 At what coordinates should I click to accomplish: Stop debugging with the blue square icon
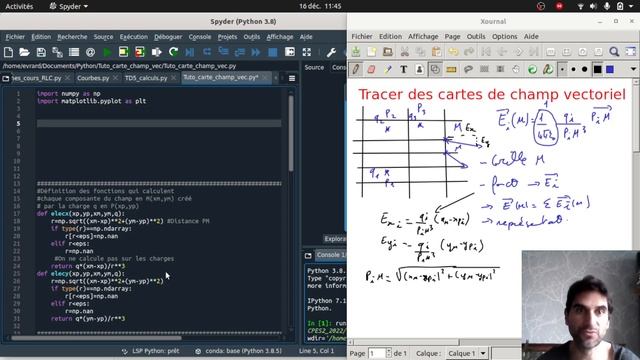(x=272, y=52)
